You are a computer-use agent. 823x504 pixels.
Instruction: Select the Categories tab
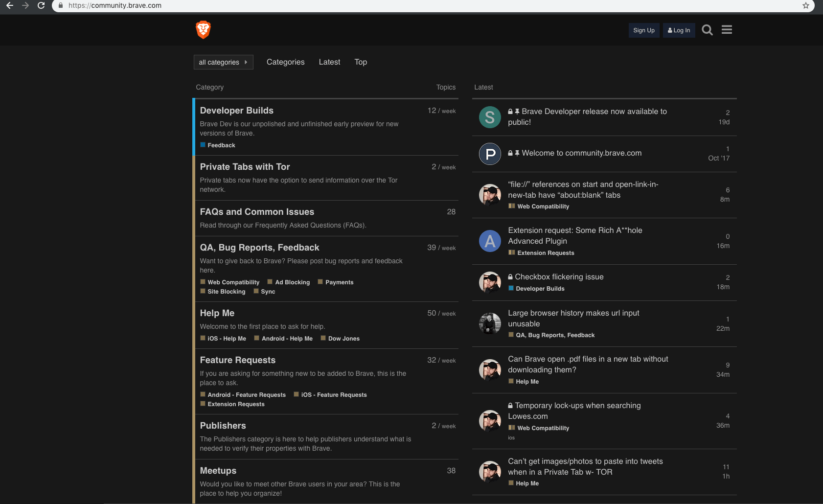click(285, 62)
